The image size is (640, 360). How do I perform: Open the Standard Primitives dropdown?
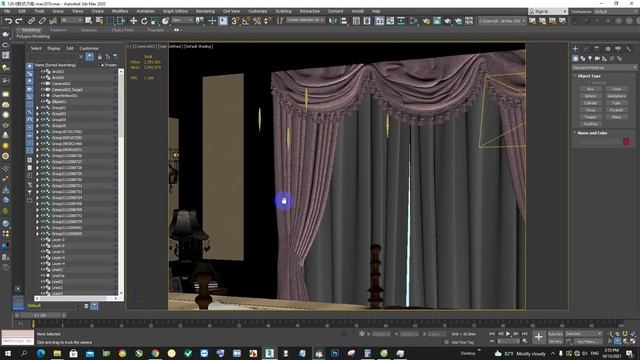coord(604,67)
